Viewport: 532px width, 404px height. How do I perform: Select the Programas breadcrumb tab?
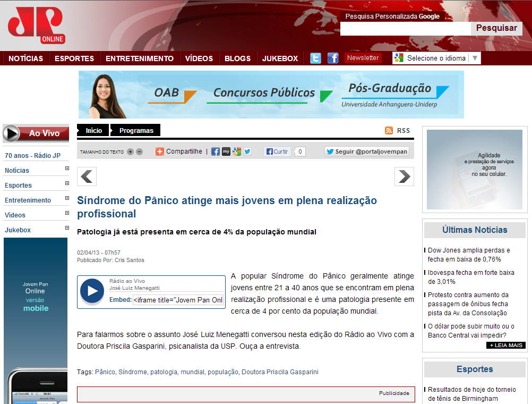(x=136, y=131)
